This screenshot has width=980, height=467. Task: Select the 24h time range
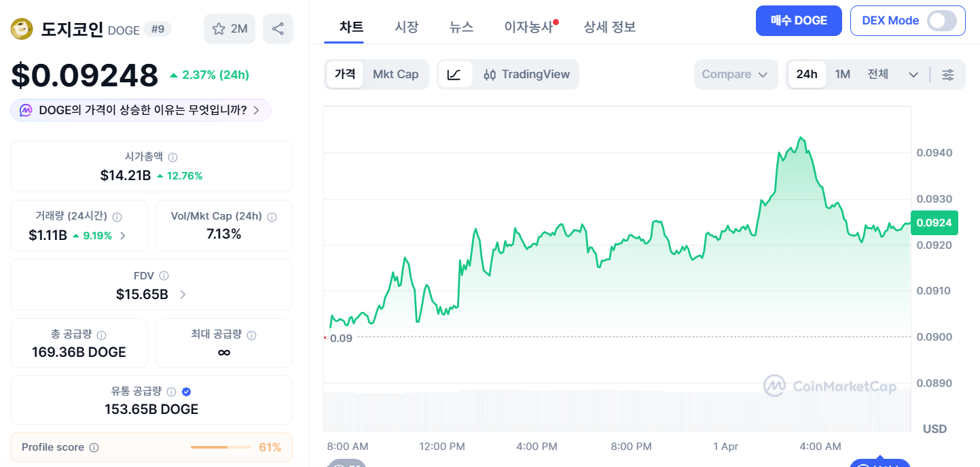[x=807, y=74]
